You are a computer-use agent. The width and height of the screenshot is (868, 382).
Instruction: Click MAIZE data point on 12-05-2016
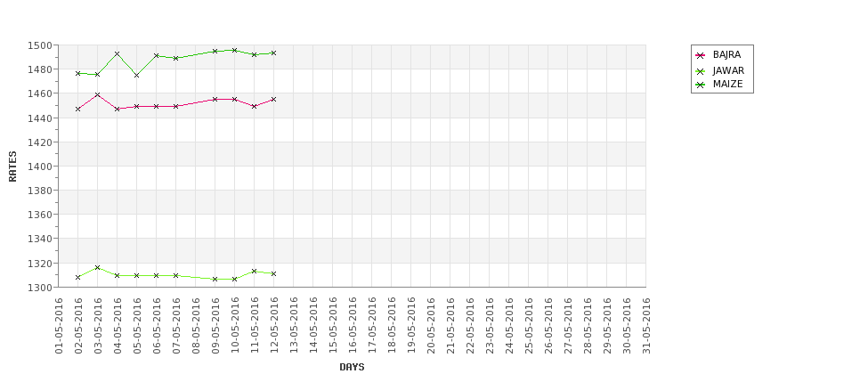click(x=273, y=53)
